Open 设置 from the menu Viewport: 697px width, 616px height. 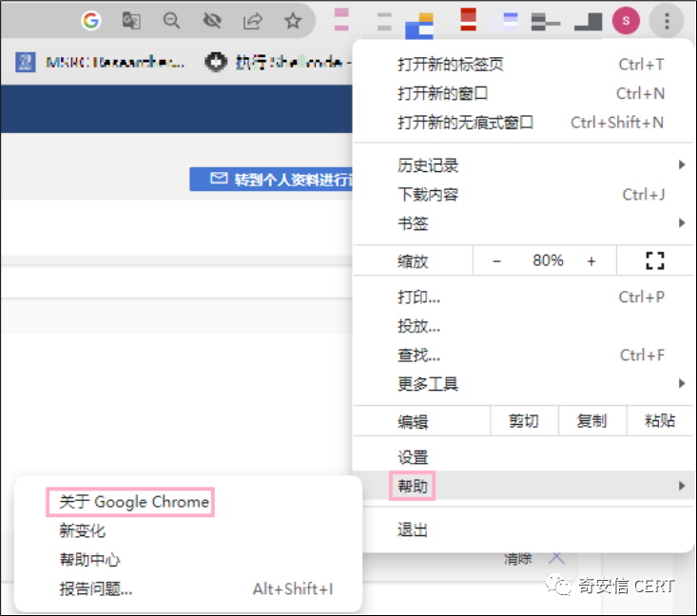[522, 457]
